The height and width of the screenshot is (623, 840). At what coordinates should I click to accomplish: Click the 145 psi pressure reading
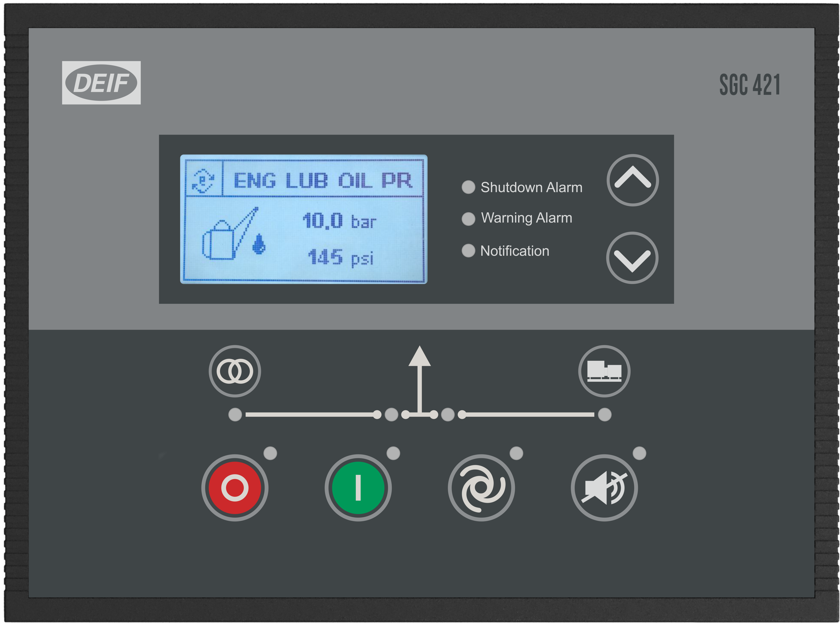[x=341, y=258]
